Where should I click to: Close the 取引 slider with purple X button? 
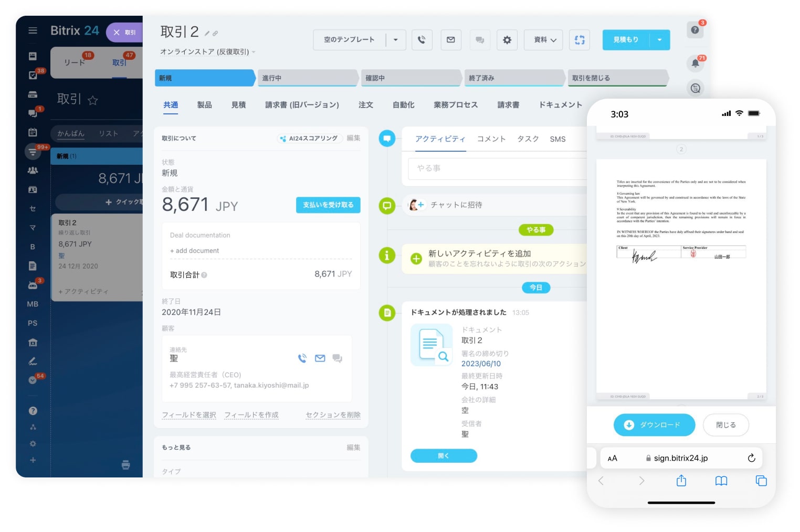[x=117, y=33]
